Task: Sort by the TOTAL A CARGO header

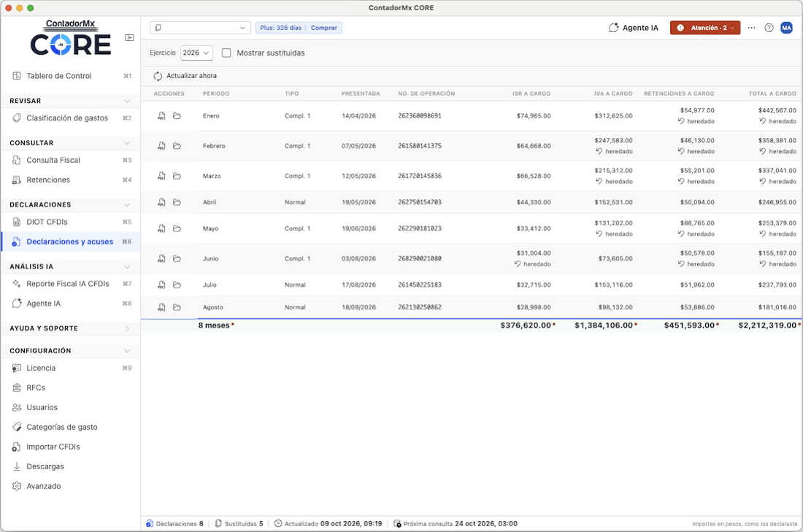Action: coord(772,93)
